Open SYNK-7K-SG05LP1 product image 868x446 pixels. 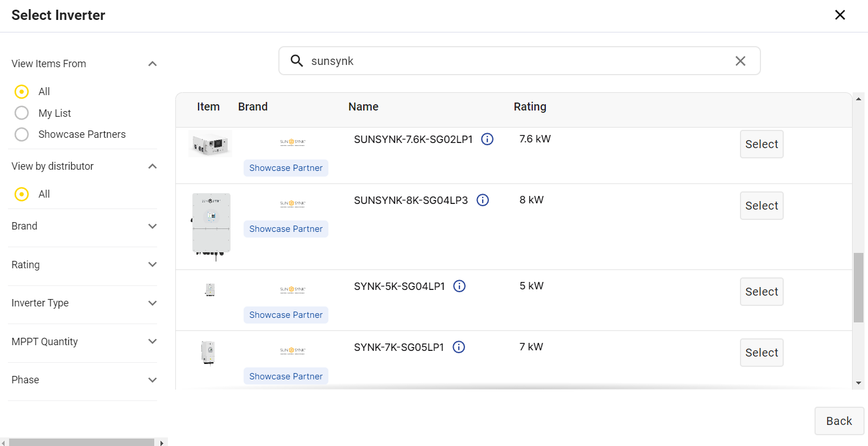[x=208, y=353]
